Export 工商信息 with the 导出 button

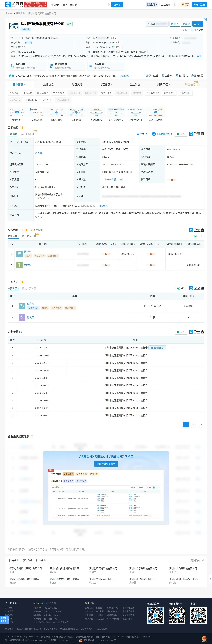coord(181,134)
